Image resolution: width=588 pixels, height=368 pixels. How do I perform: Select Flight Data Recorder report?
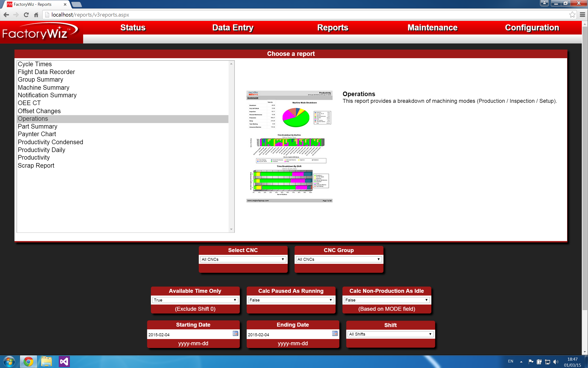pyautogui.click(x=123, y=72)
